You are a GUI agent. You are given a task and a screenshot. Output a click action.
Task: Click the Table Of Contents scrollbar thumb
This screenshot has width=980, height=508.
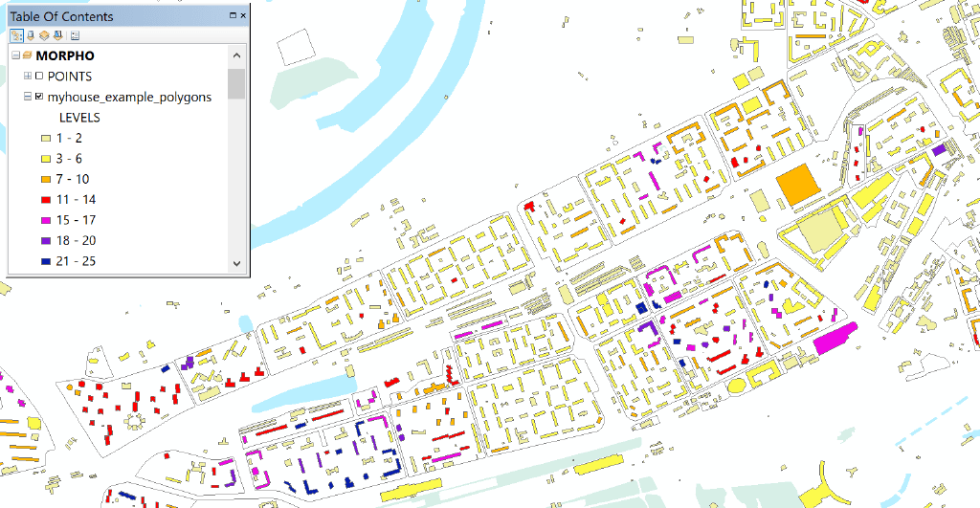[x=237, y=84]
